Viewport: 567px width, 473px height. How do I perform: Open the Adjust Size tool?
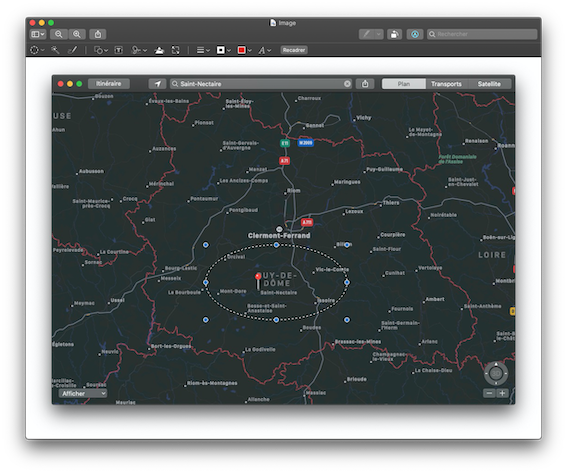[176, 50]
